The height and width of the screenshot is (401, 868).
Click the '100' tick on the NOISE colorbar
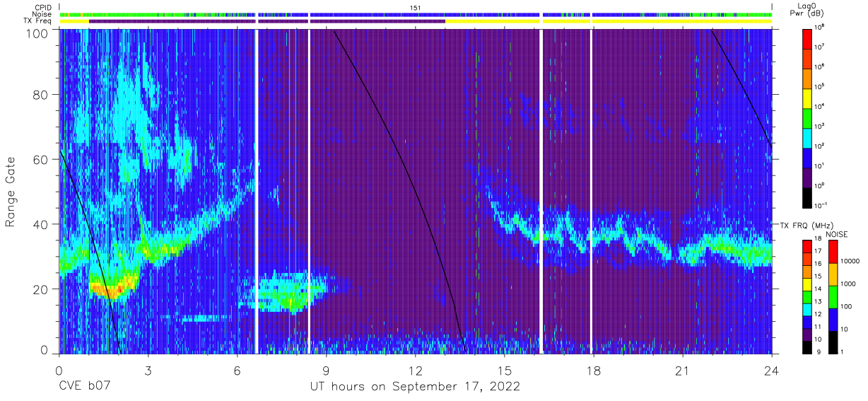click(x=846, y=307)
